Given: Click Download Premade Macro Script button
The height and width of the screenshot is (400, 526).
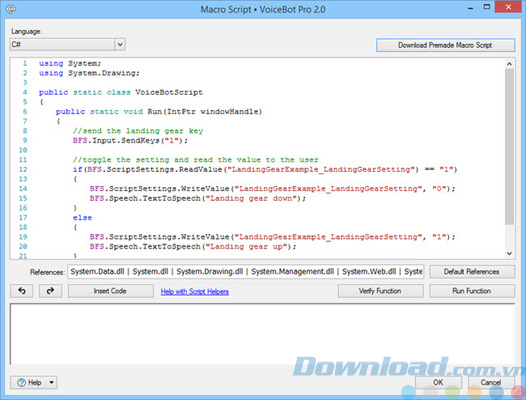Looking at the screenshot, I should coord(445,45).
